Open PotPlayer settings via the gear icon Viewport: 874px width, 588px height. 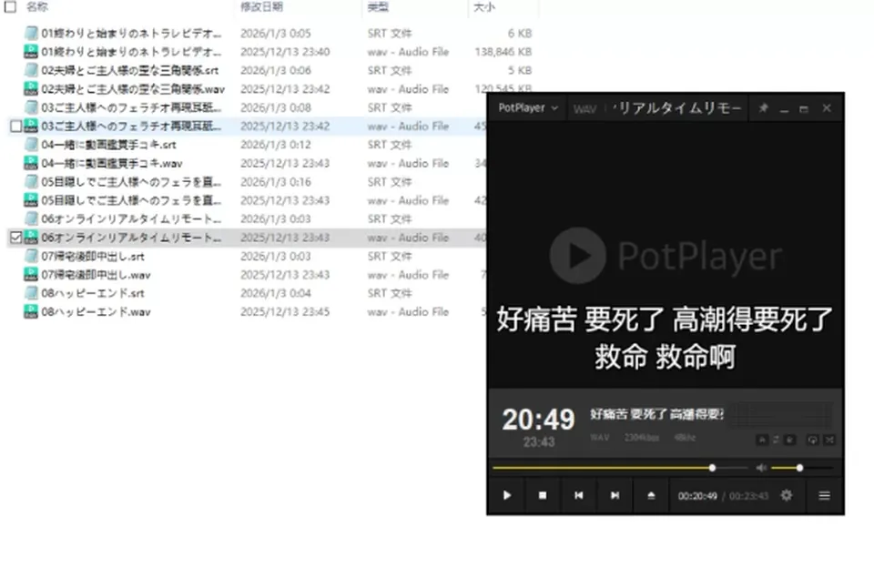787,495
